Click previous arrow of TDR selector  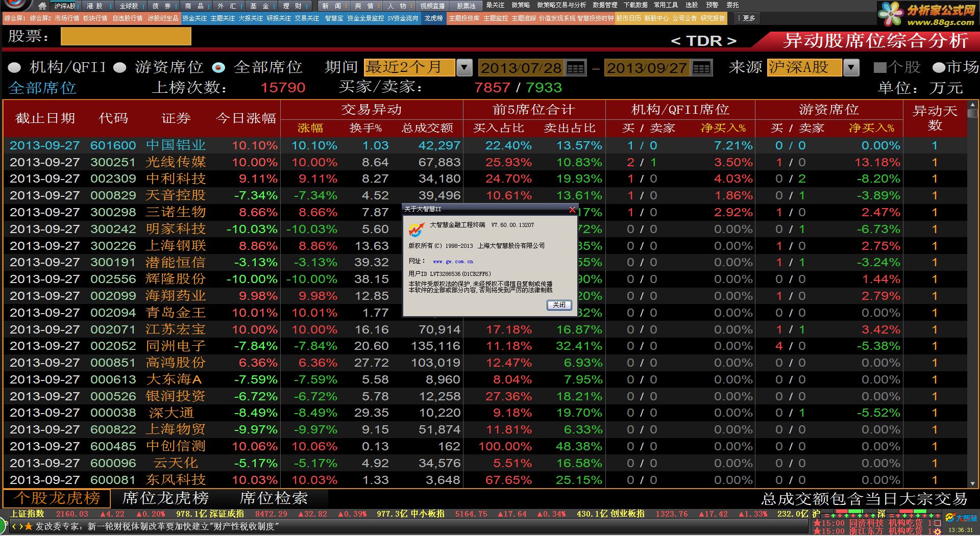coord(675,41)
